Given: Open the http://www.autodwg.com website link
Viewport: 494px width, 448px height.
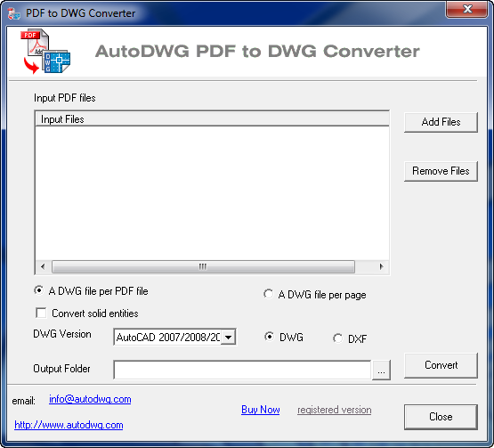Looking at the screenshot, I should [x=69, y=425].
